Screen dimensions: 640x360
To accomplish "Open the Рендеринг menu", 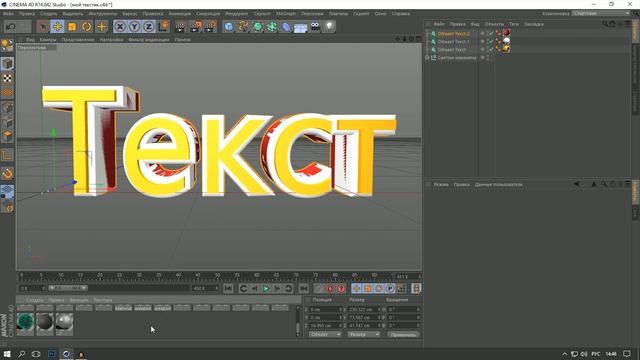I will click(236, 13).
